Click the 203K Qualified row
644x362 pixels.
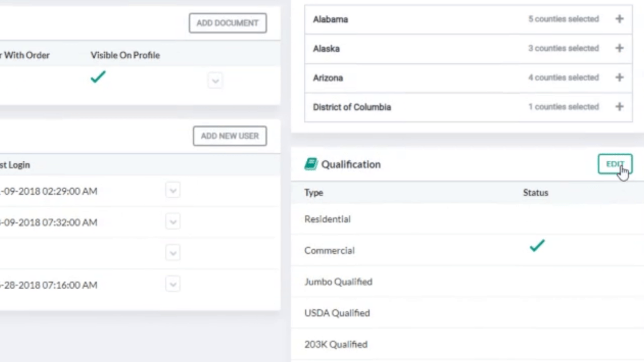point(467,344)
